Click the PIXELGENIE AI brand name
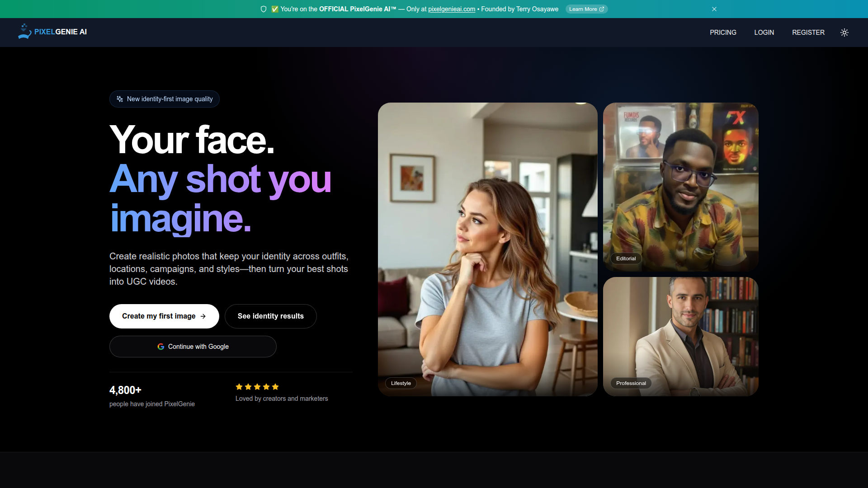Screen dimensions: 868x488 tap(61, 32)
